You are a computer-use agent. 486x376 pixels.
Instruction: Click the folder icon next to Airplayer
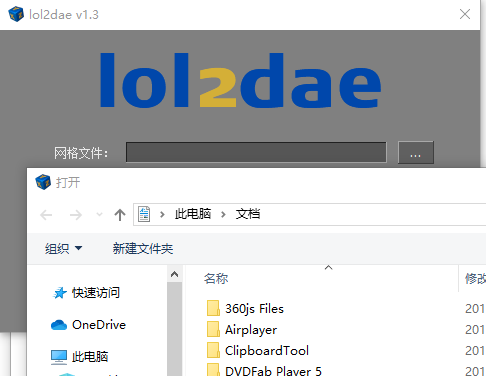tap(213, 329)
